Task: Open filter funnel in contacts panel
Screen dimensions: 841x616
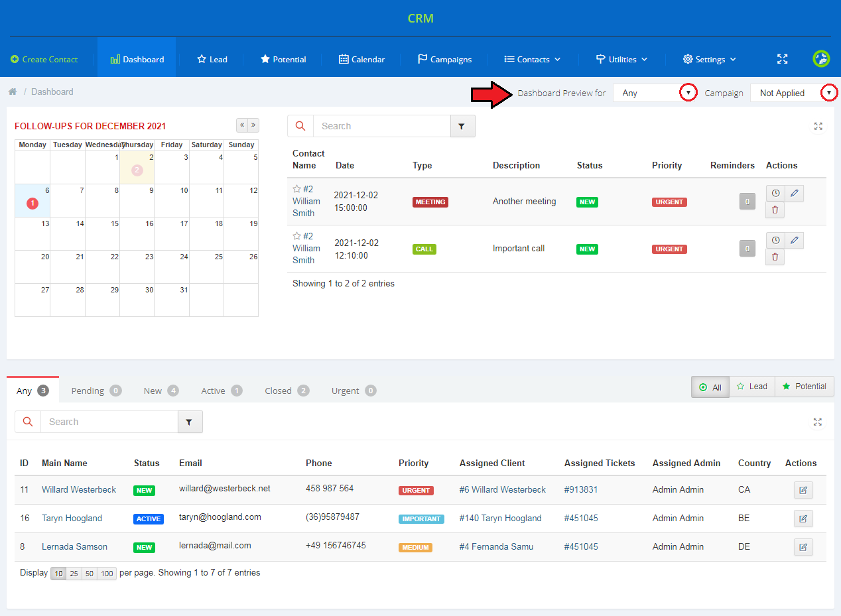Action: 190,422
